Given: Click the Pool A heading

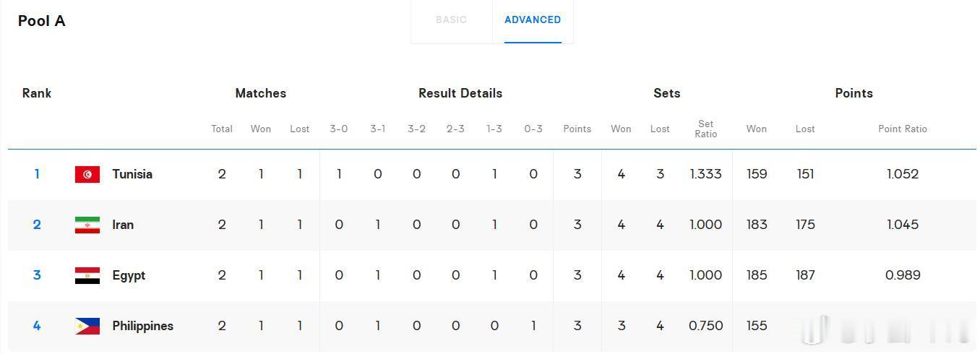Looking at the screenshot, I should (42, 21).
